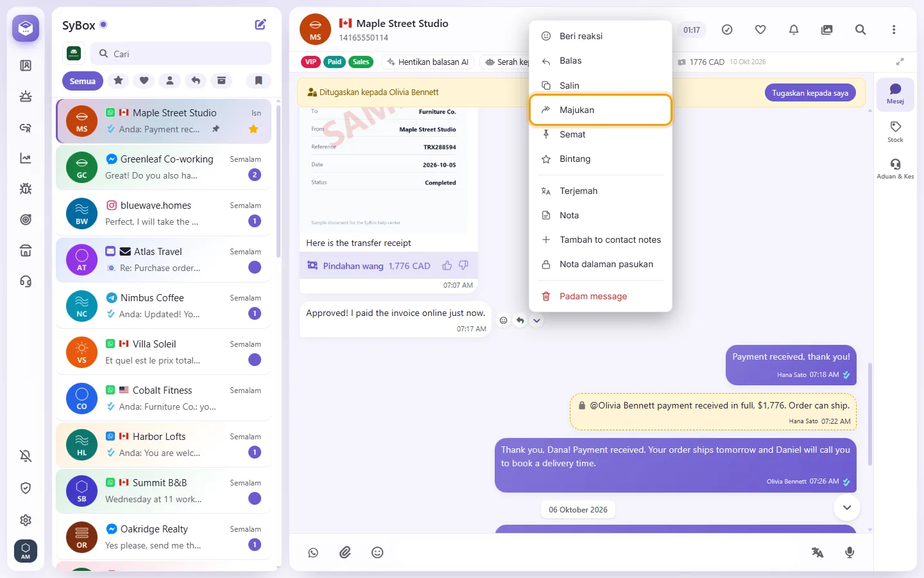The width and height of the screenshot is (924, 578).
Task: Click the attachment paperclip icon
Action: click(345, 552)
